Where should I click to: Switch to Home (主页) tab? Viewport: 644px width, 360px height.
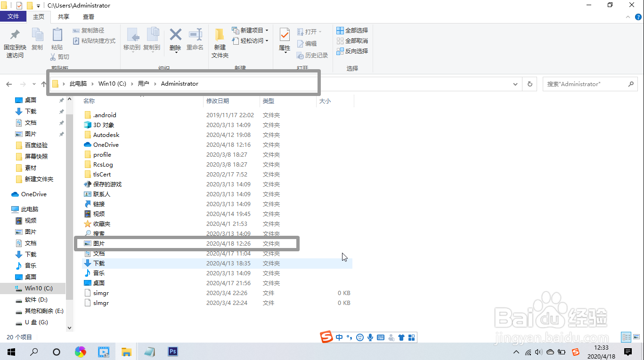(39, 16)
